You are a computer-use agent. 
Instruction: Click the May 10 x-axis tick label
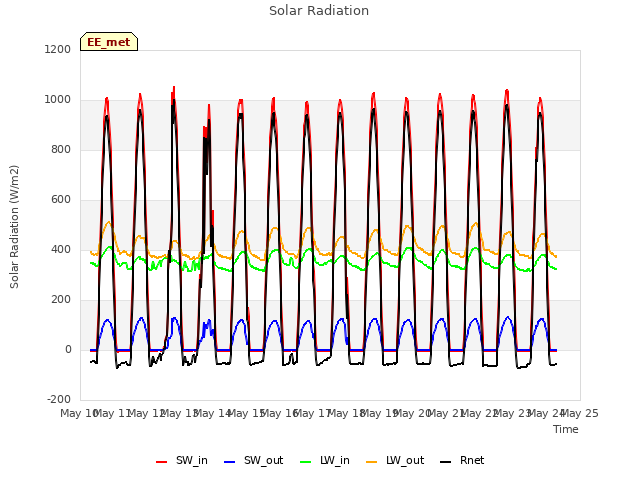[79, 413]
